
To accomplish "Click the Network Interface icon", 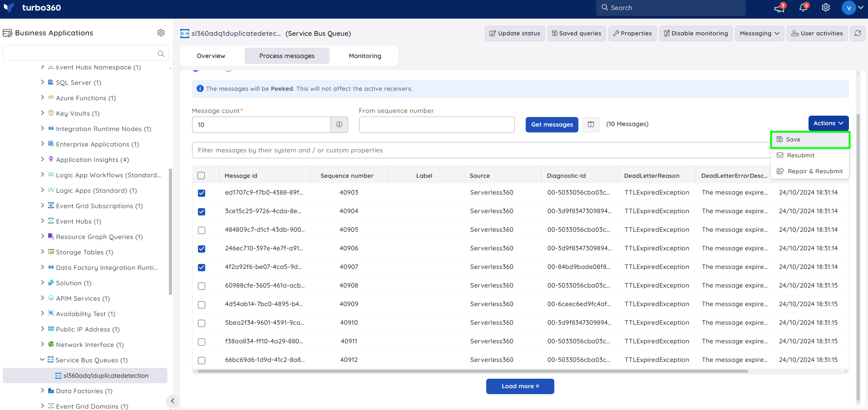I will (x=51, y=344).
